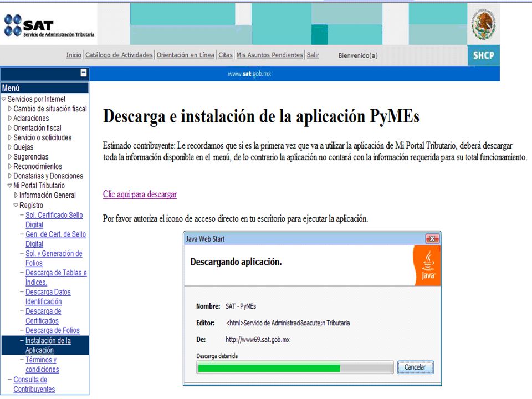Expand Donatarias y Donaciones
This screenshot has width=532, height=399.
tap(10, 176)
